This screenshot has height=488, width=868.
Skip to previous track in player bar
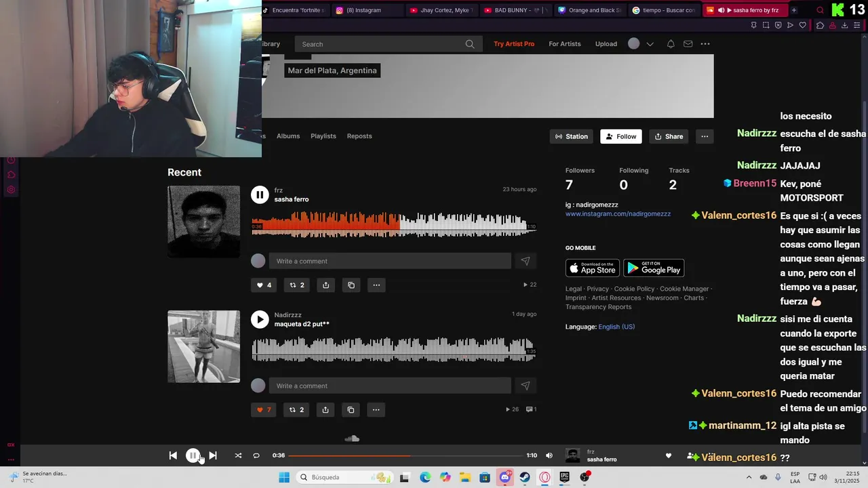173,455
